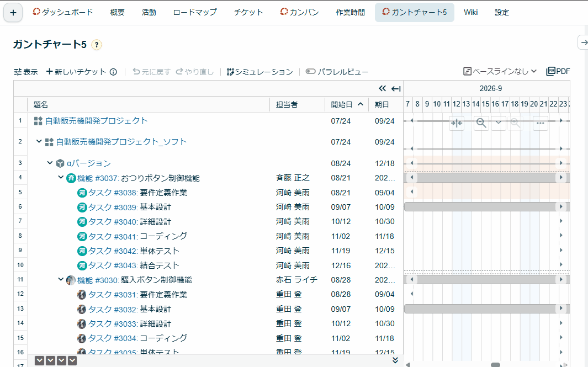This screenshot has height=367, width=588.
Task: Open the 表示 display options
Action: point(26,72)
